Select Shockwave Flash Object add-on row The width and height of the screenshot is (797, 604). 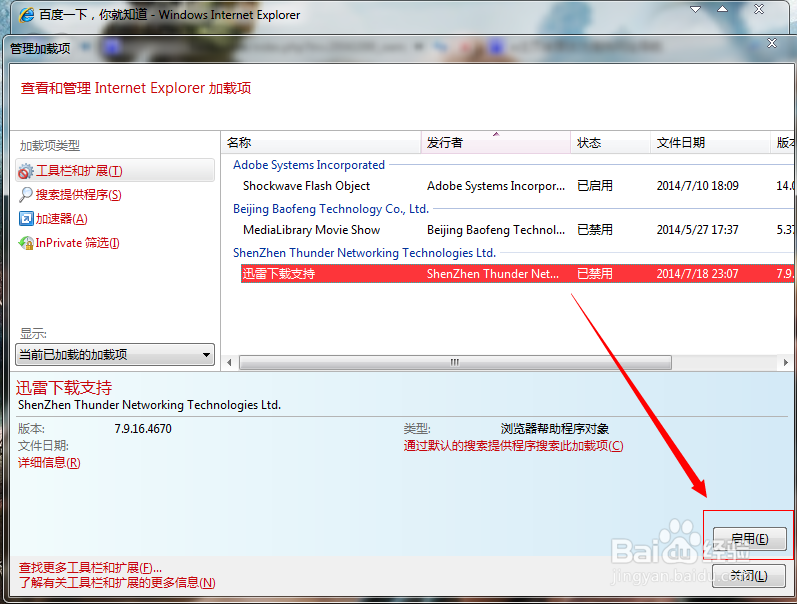coord(516,186)
